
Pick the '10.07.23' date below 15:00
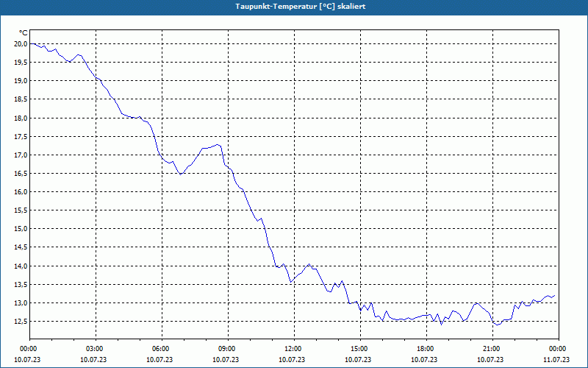point(358,359)
